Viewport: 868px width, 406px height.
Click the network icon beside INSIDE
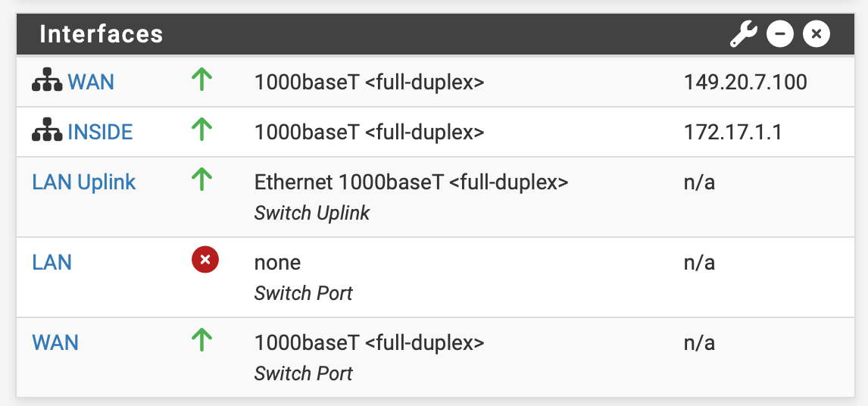pyautogui.click(x=47, y=132)
